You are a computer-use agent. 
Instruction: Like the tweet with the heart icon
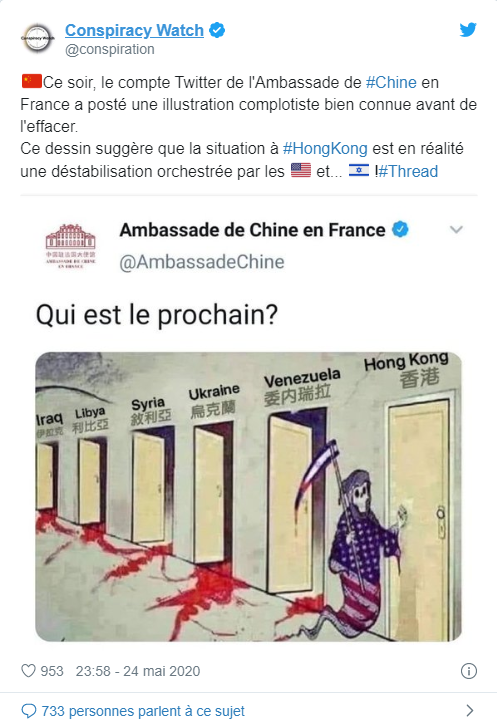pos(28,671)
